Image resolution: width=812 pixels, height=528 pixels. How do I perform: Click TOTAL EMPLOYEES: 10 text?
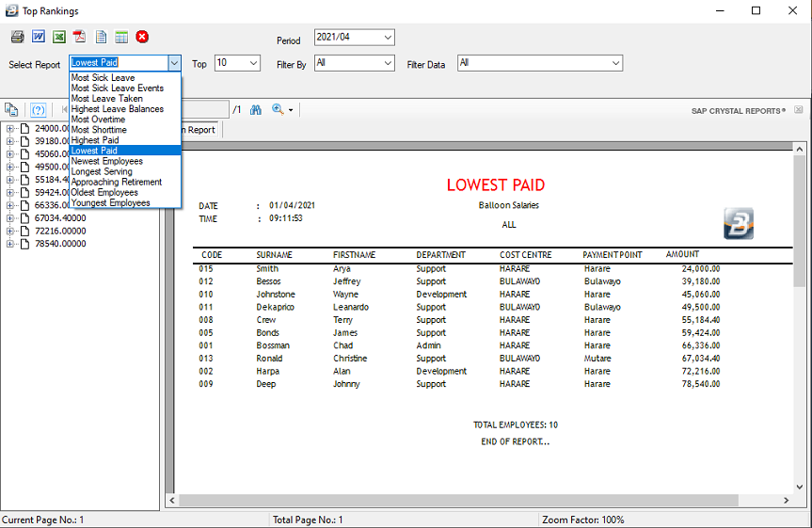tap(516, 424)
